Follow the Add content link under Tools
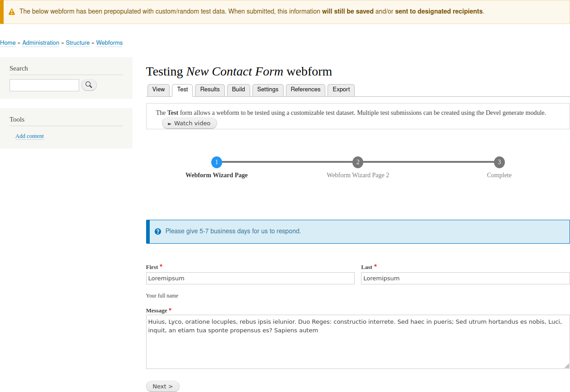 tap(29, 136)
